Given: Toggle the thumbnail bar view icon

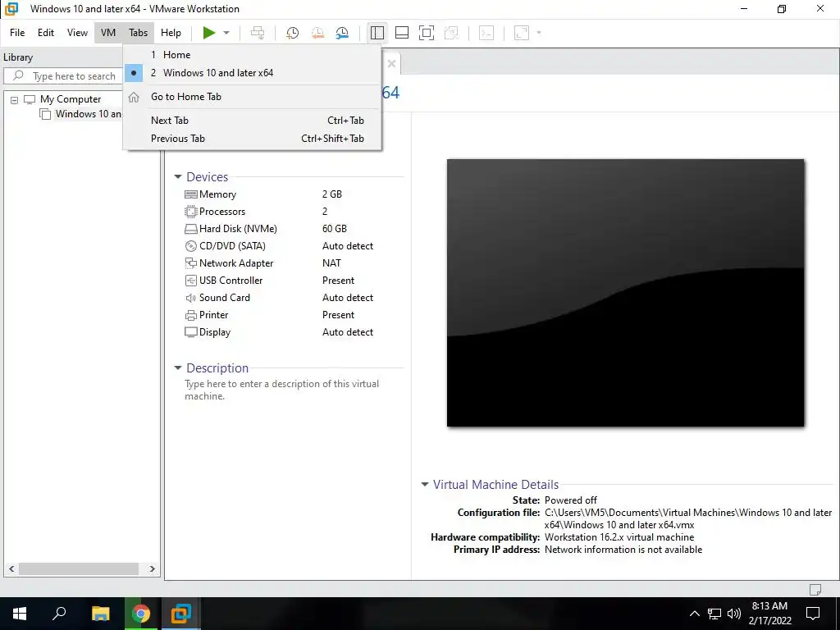Looking at the screenshot, I should pyautogui.click(x=402, y=33).
